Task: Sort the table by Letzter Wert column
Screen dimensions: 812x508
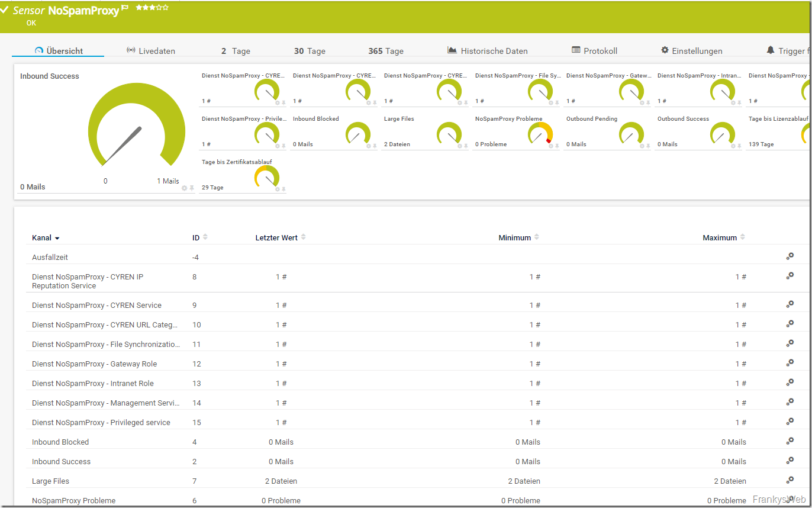Action: click(x=281, y=237)
